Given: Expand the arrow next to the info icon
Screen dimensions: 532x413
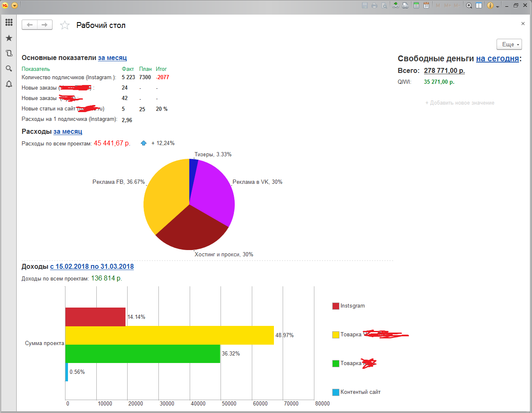Looking at the screenshot, I should pos(497,6).
